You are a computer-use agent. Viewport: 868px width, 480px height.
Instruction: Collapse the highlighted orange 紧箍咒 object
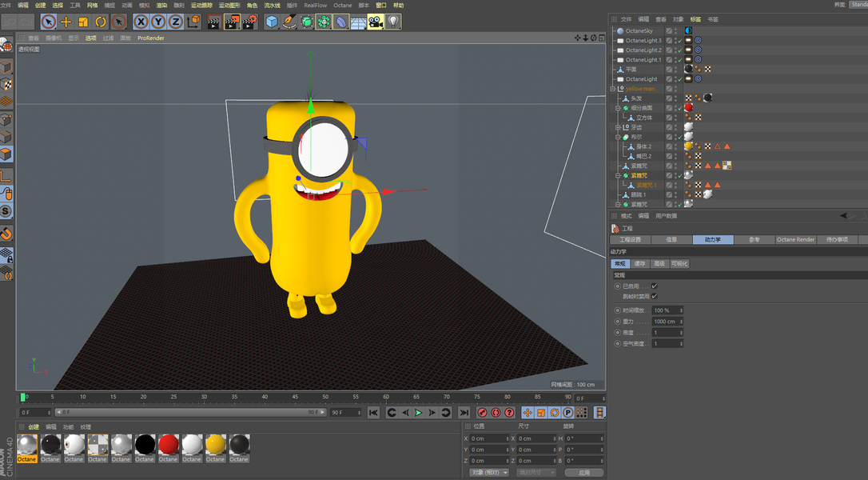click(619, 176)
